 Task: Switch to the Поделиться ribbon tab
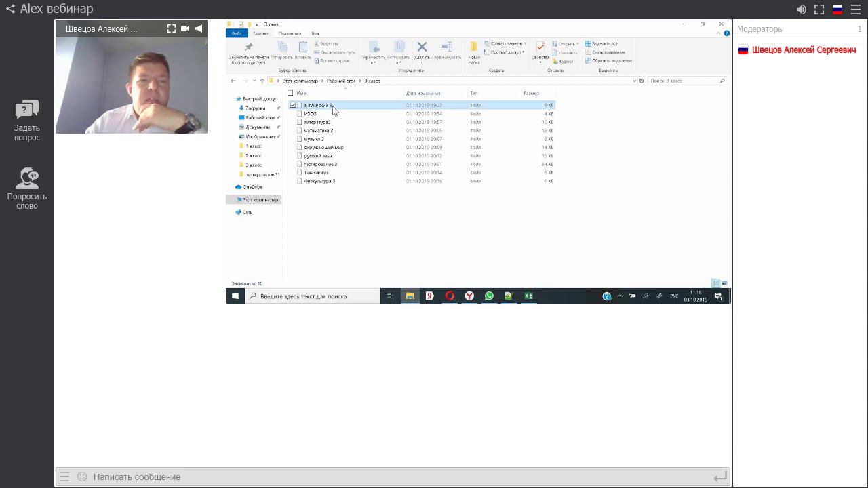coord(290,33)
